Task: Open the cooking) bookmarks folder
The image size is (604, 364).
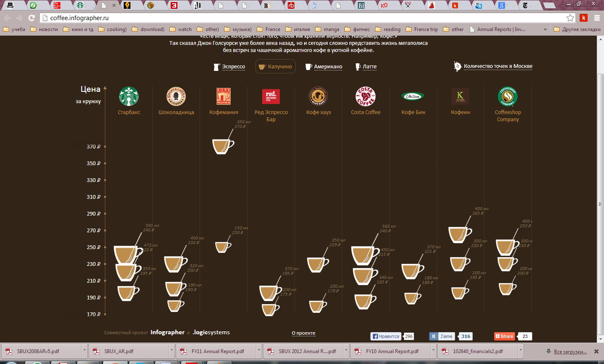Action: coord(112,29)
